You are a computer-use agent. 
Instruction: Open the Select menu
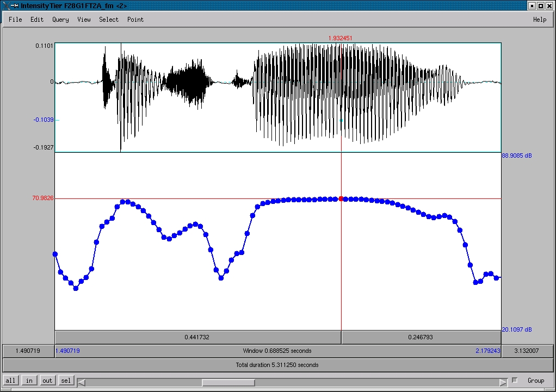pos(109,20)
